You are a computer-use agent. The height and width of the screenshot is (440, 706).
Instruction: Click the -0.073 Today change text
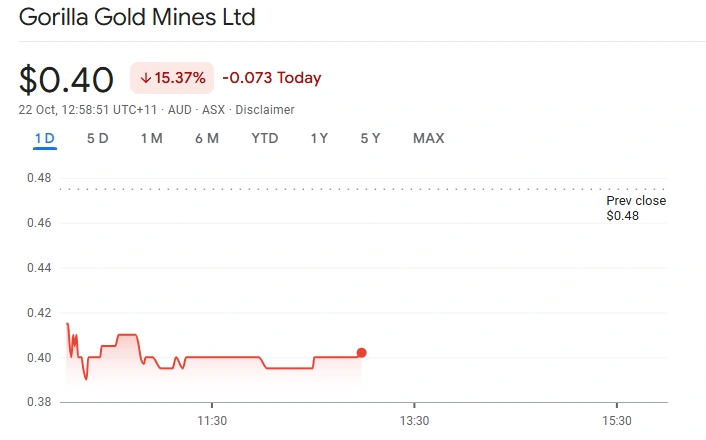coord(271,78)
